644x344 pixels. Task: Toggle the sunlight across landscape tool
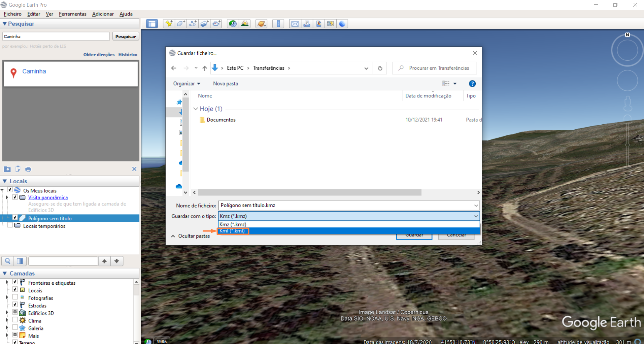(245, 24)
